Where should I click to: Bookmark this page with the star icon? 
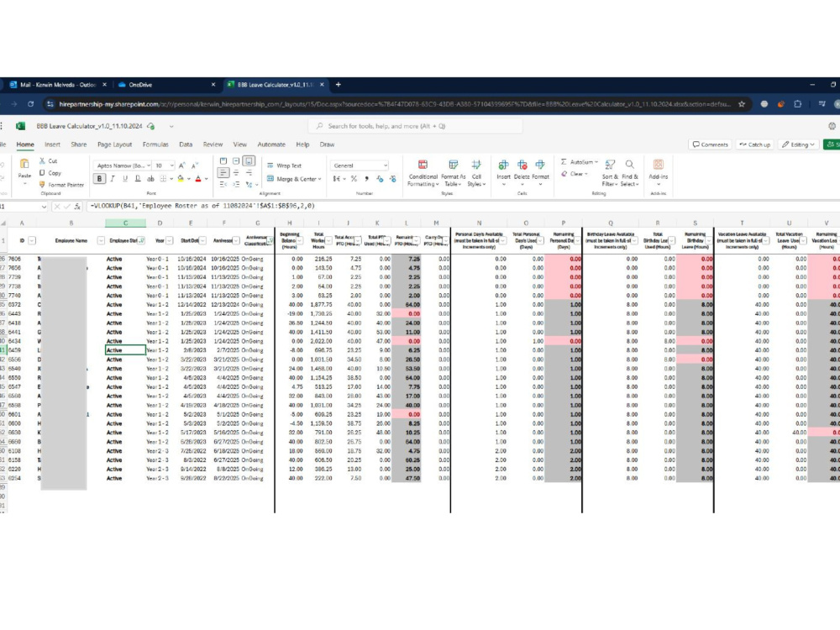[742, 104]
